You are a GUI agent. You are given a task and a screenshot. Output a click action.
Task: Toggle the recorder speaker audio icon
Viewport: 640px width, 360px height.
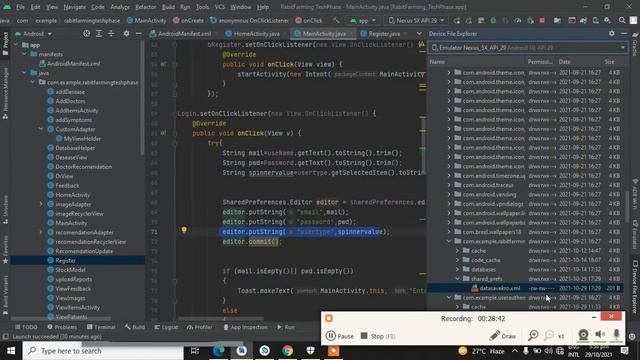click(600, 335)
